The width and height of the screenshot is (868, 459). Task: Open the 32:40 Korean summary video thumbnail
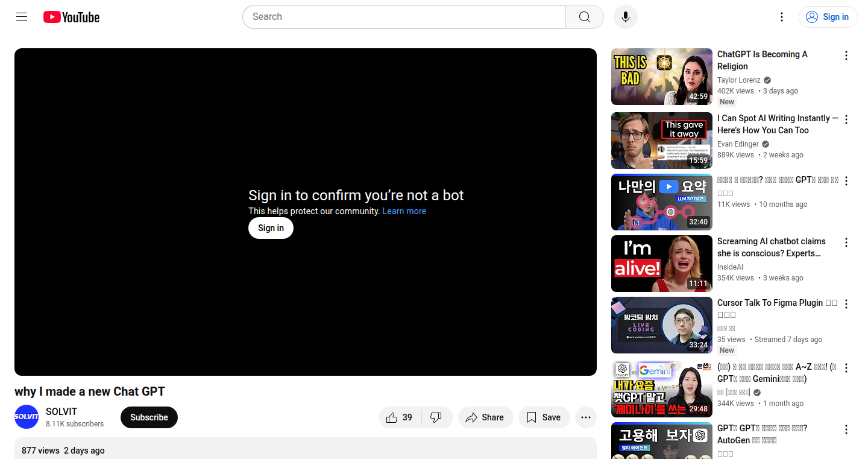(662, 202)
